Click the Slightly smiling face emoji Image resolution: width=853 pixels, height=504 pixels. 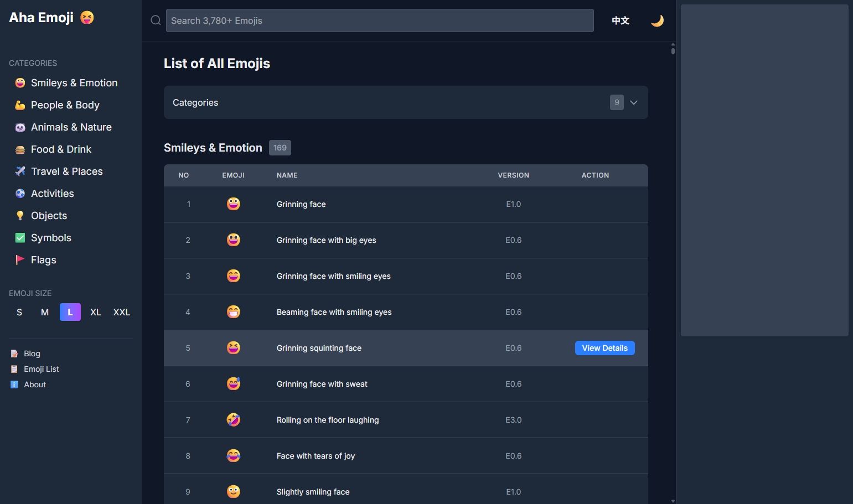click(234, 492)
